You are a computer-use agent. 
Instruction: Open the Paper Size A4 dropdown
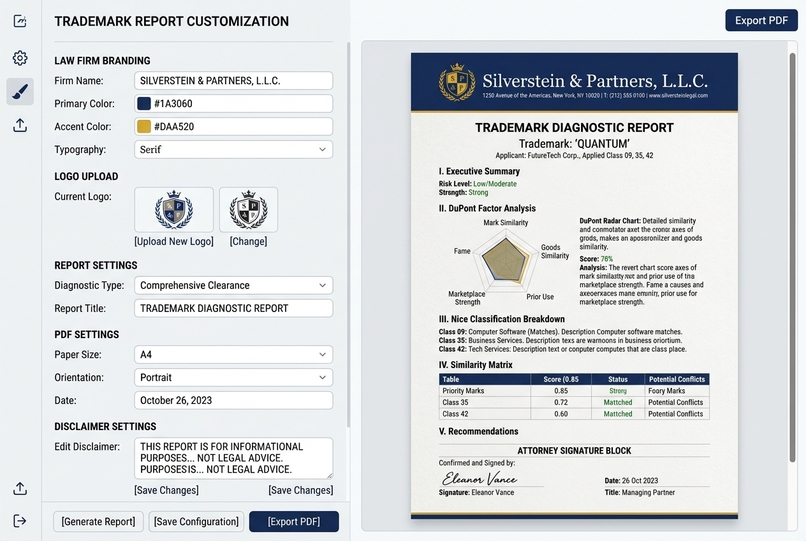click(233, 355)
